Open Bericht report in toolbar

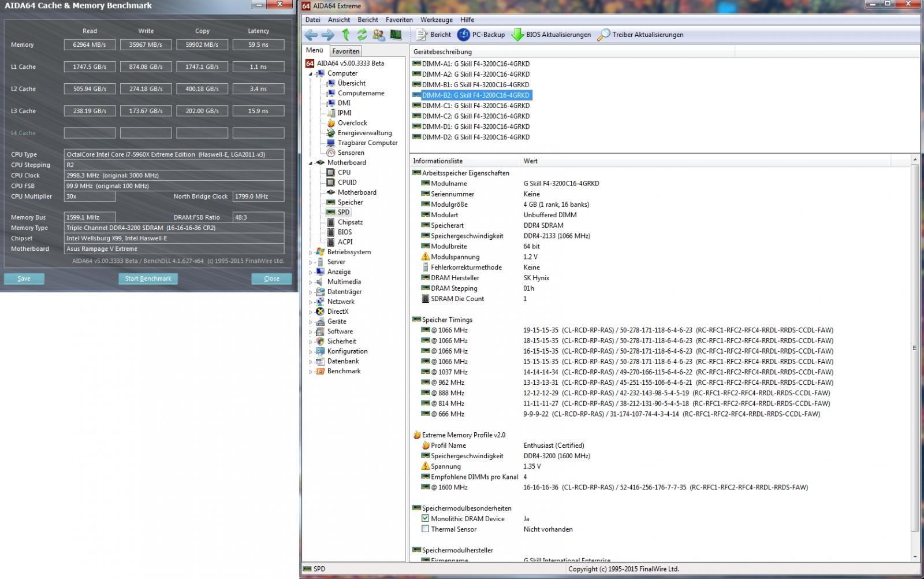click(434, 35)
